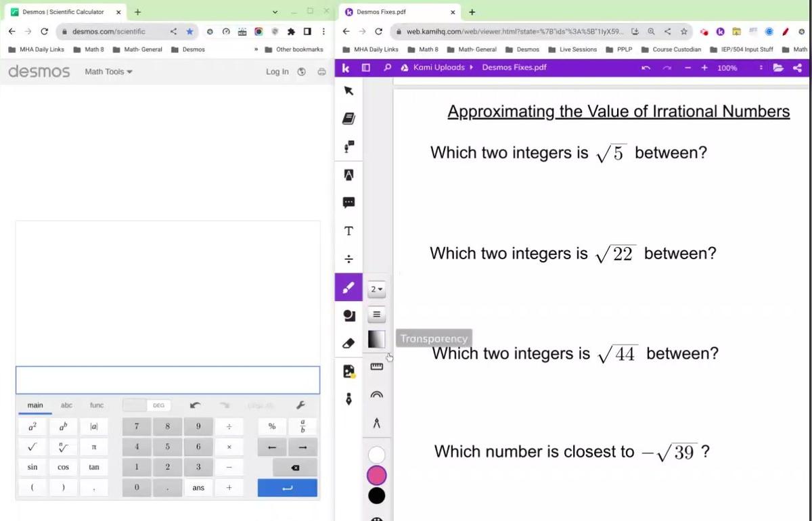The width and height of the screenshot is (812, 521).
Task: Open the Desmos wrench settings
Action: click(x=301, y=405)
